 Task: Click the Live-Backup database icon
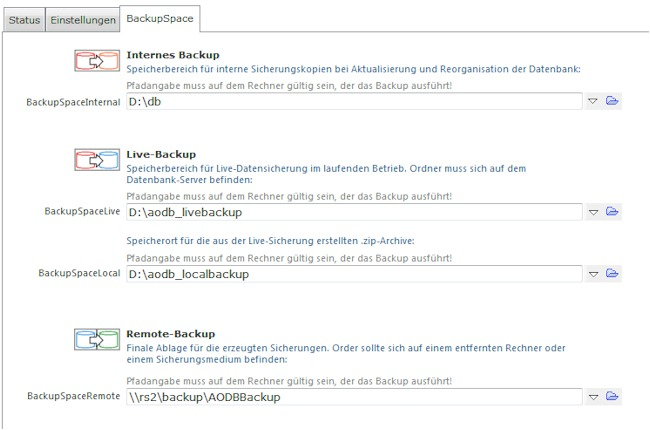pyautogui.click(x=97, y=160)
